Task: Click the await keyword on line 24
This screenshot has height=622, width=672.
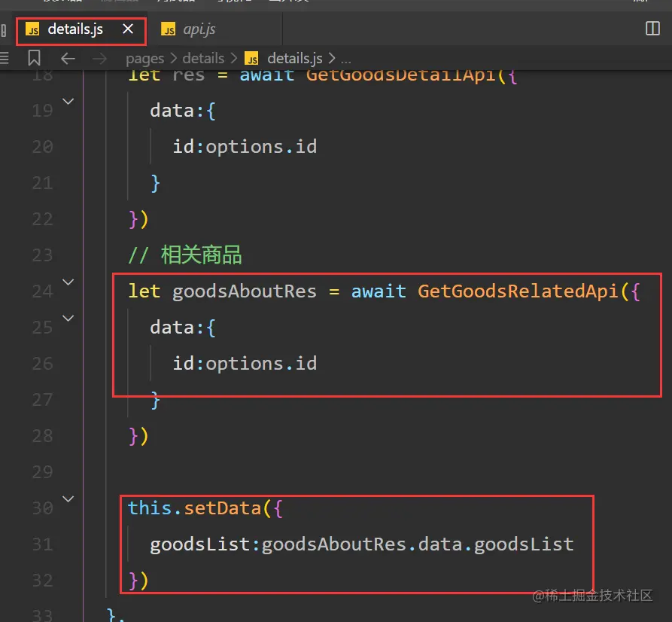Action: (x=379, y=291)
